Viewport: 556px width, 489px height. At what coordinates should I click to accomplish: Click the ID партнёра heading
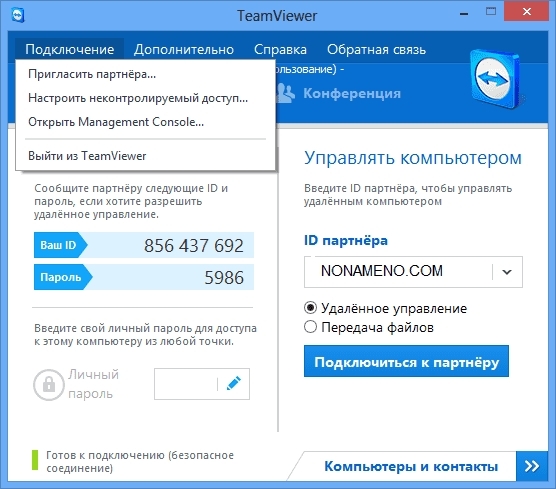(346, 240)
